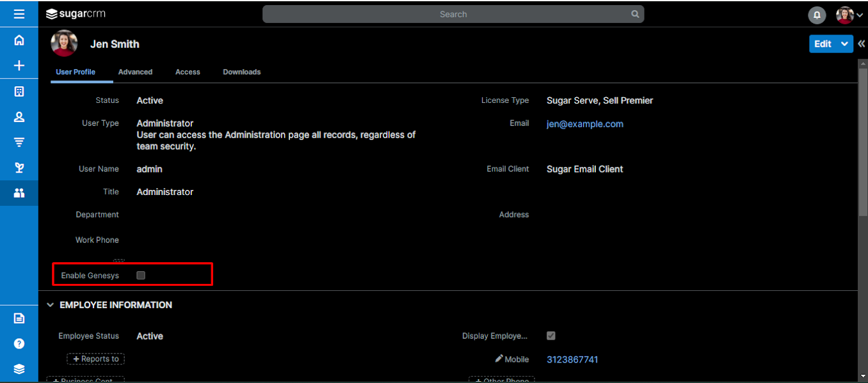
Task: Open the sprout Leads icon in sidebar
Action: pos(19,168)
